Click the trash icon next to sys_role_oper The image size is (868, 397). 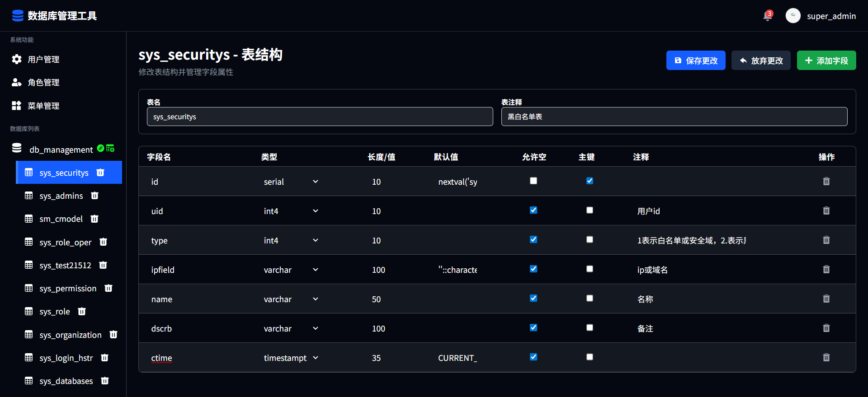[x=103, y=242]
